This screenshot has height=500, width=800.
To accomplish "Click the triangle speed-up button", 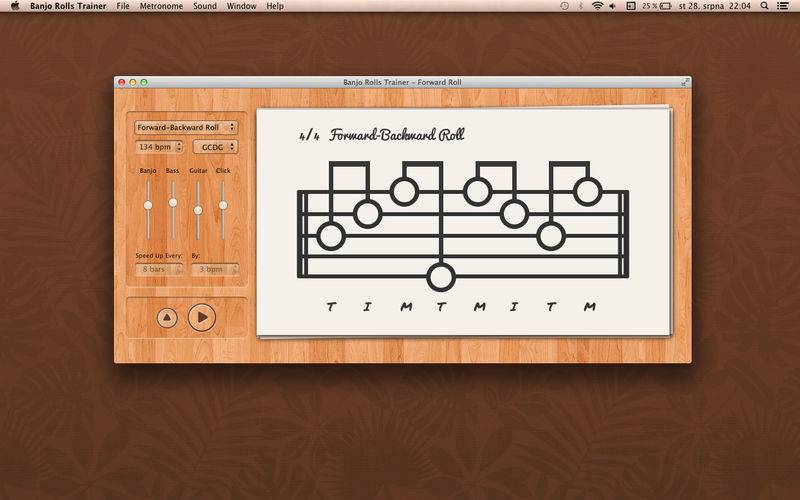I will 167,317.
